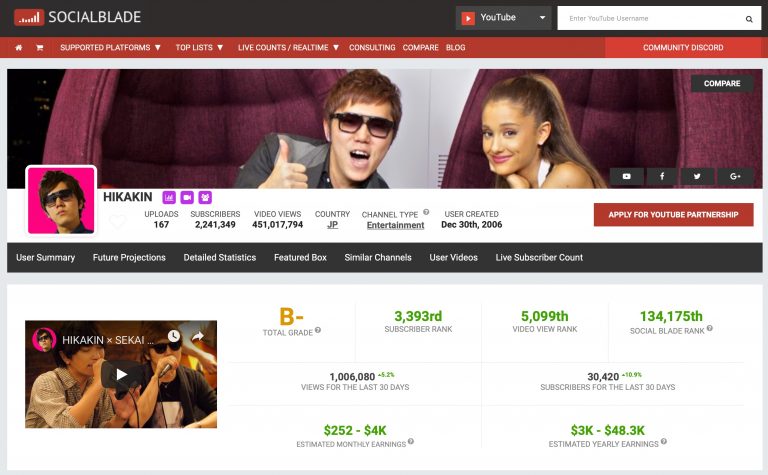Image resolution: width=768 pixels, height=475 pixels.
Task: Click Apply for YouTube Partnership button
Action: pyautogui.click(x=673, y=214)
